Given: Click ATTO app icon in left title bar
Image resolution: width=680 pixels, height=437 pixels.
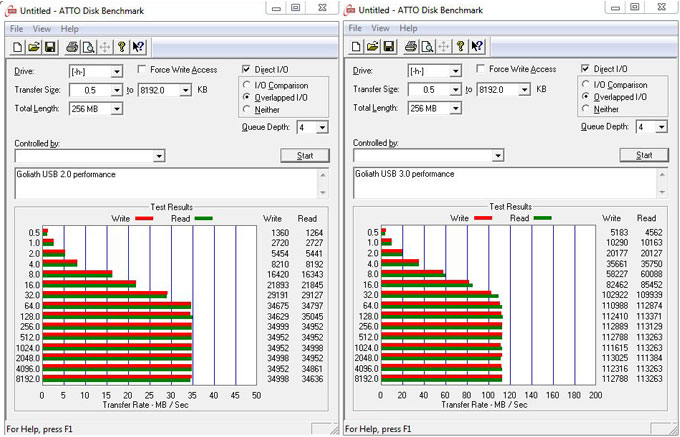Looking at the screenshot, I should click(x=10, y=10).
